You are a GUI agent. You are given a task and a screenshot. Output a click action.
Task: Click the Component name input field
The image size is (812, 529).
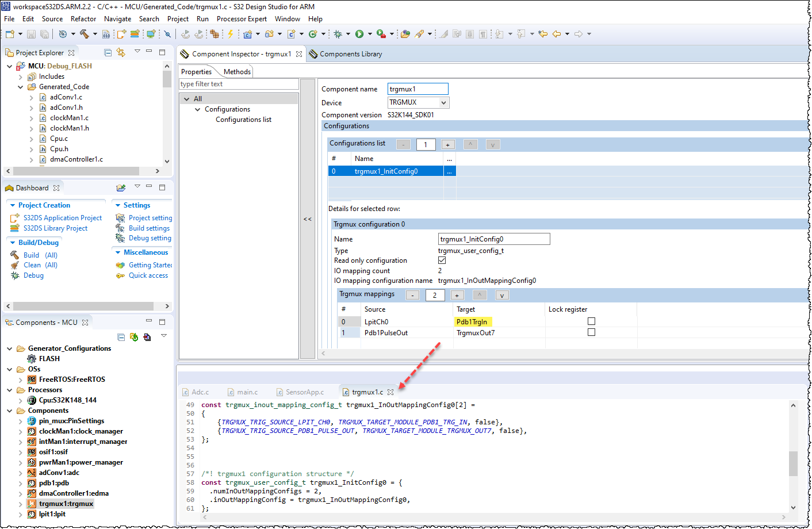pos(418,89)
